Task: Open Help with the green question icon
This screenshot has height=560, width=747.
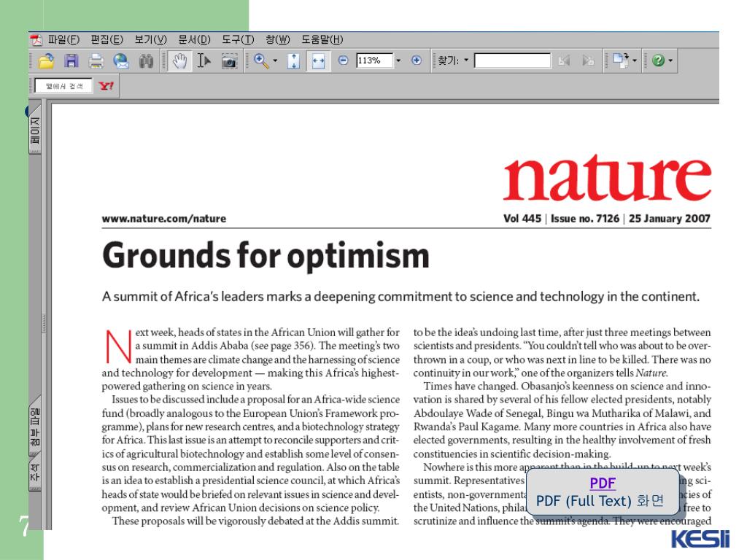Action: coord(659,61)
